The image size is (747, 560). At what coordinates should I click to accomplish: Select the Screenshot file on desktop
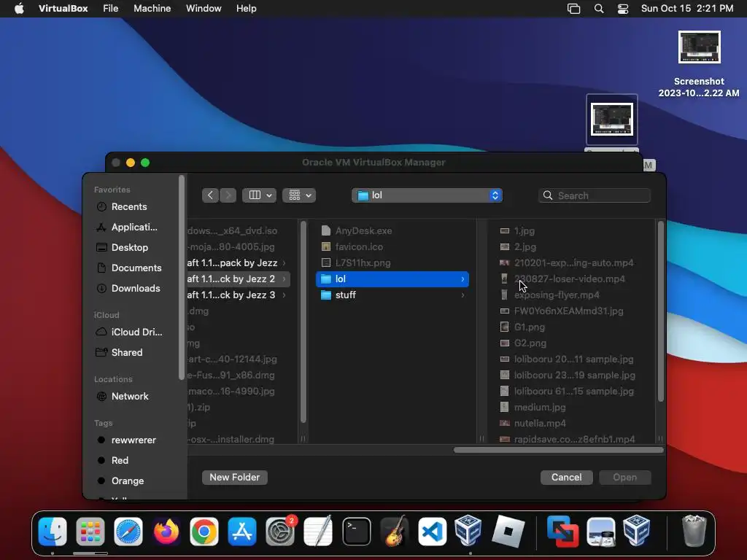(x=699, y=64)
